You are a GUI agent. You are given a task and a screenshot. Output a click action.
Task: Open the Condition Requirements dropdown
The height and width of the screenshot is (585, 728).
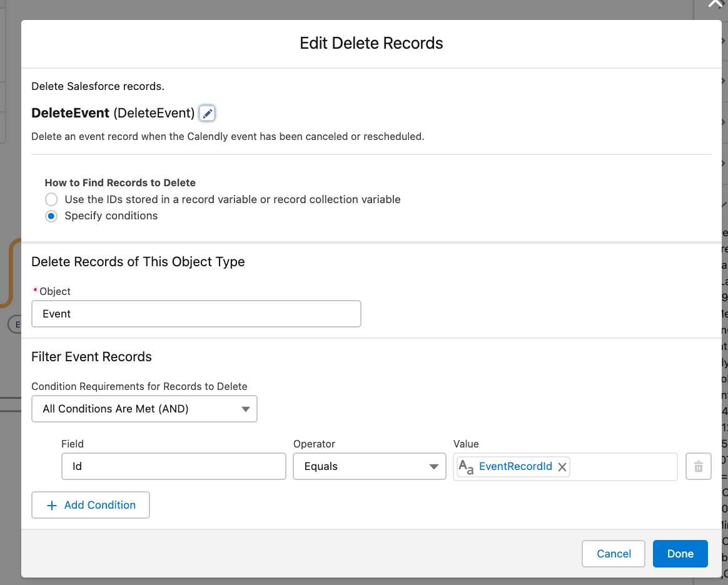coord(144,409)
